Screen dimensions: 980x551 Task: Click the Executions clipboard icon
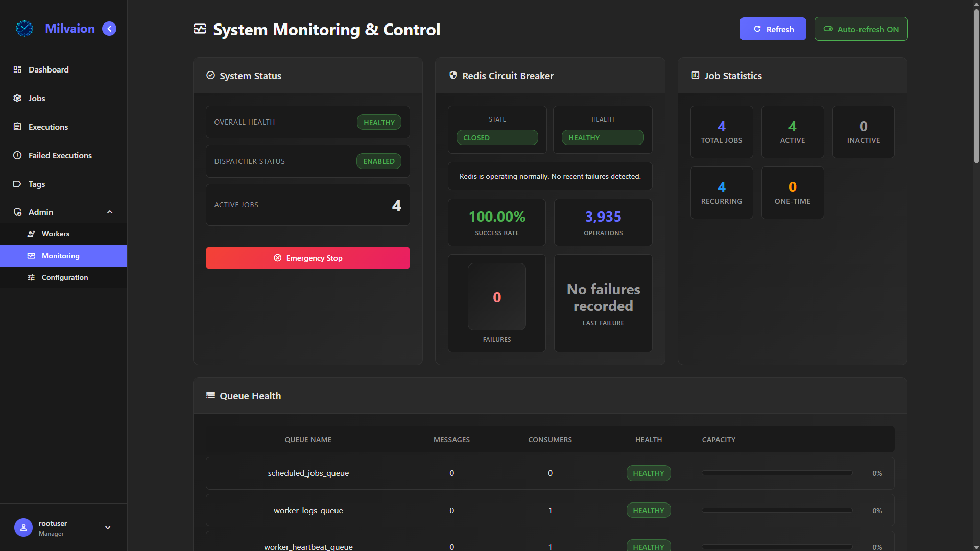17,127
